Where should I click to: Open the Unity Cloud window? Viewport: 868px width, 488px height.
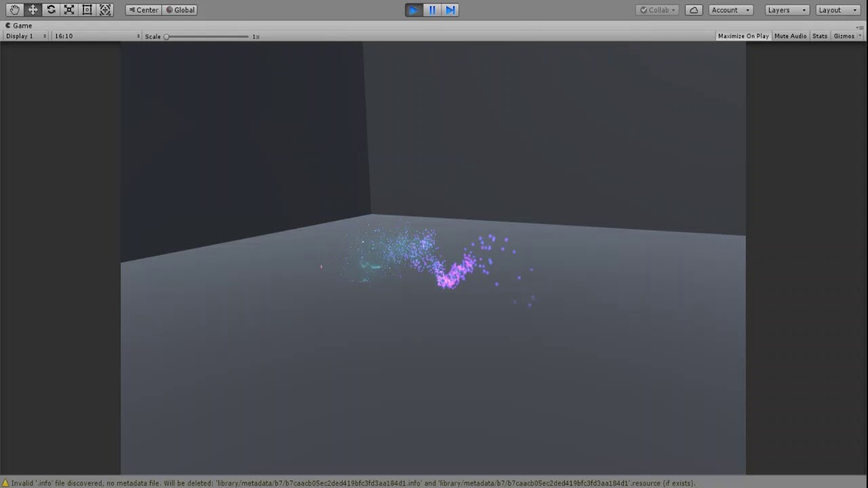(694, 9)
